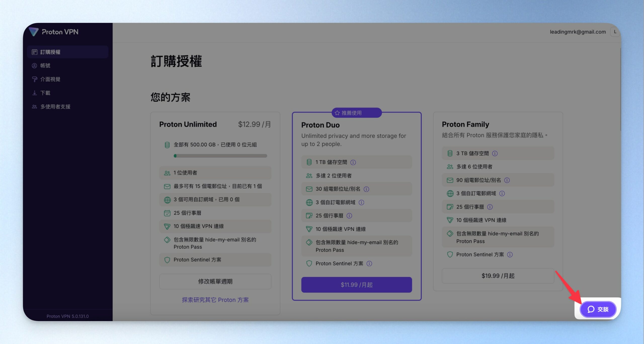This screenshot has height=344, width=644.
Task: Click the users icon beside 1 位使用者
Action: 167,173
